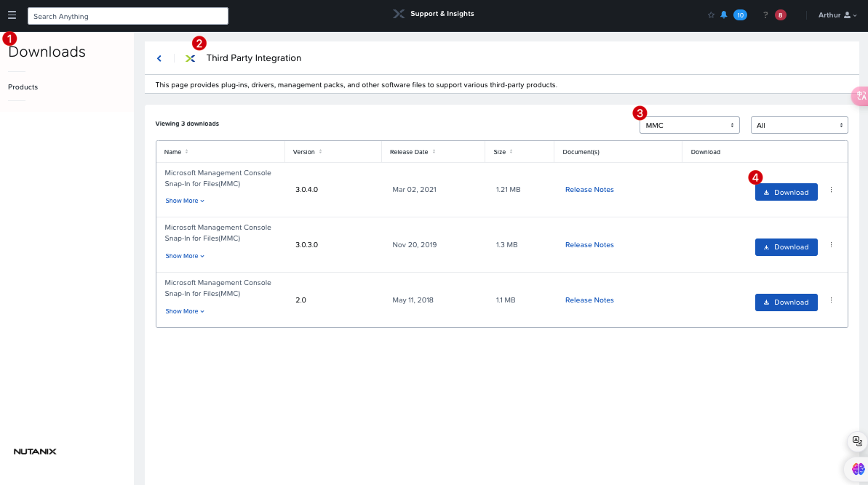Image resolution: width=868 pixels, height=485 pixels.
Task: Open the Arthur user account menu
Action: pos(837,15)
